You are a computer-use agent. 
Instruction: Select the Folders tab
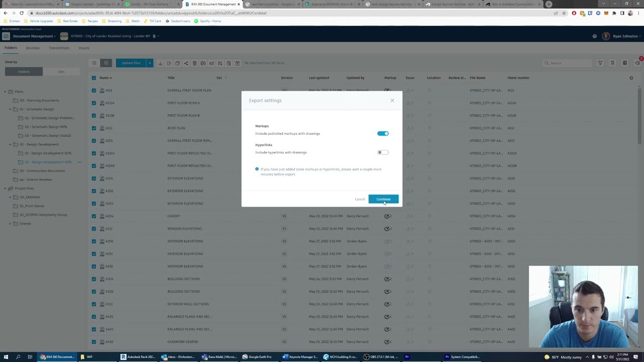[x=11, y=48]
